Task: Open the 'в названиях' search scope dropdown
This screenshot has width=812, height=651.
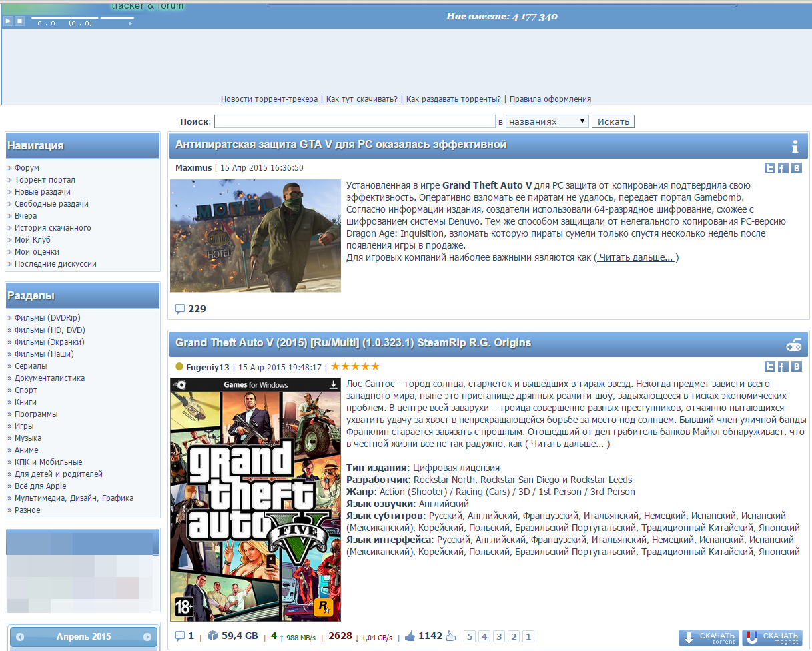Action: 547,121
